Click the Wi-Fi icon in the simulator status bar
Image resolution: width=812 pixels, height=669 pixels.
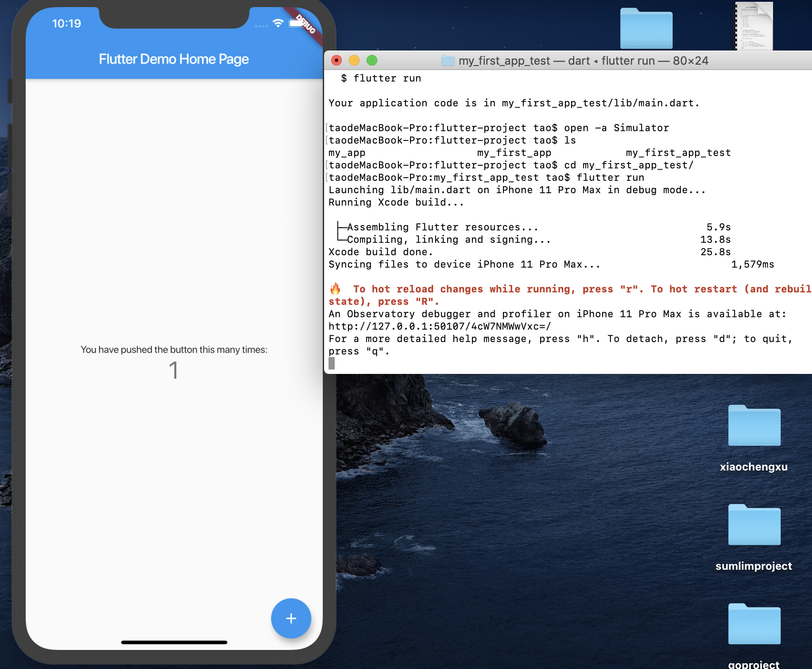[278, 23]
